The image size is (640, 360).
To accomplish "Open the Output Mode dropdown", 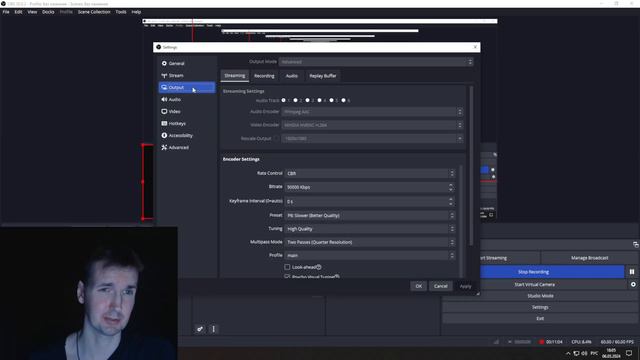I will tap(376, 62).
